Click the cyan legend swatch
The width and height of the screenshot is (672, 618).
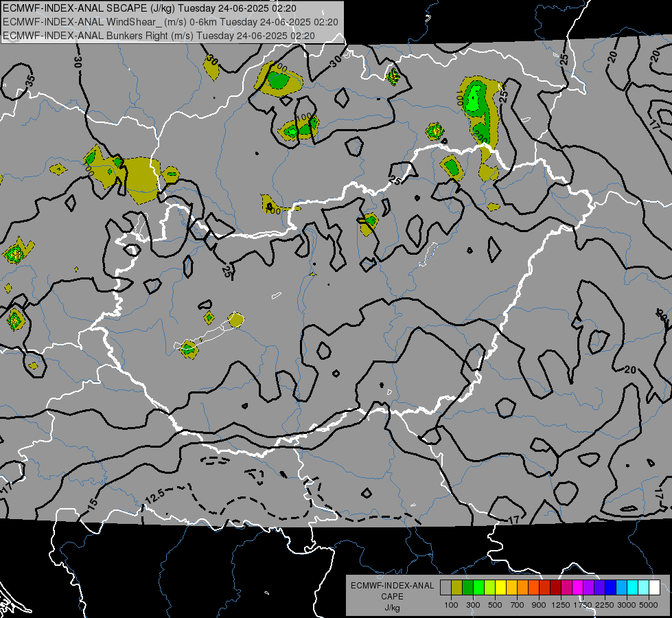pyautogui.click(x=633, y=588)
